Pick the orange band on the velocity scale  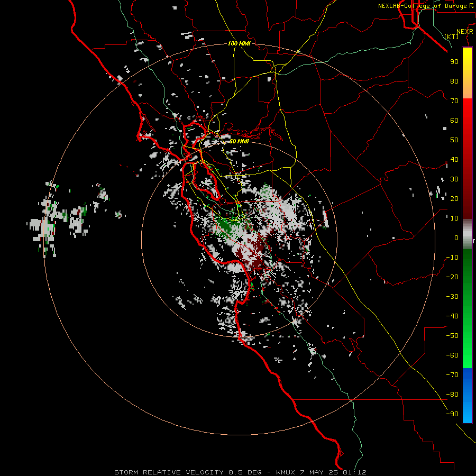(467, 90)
